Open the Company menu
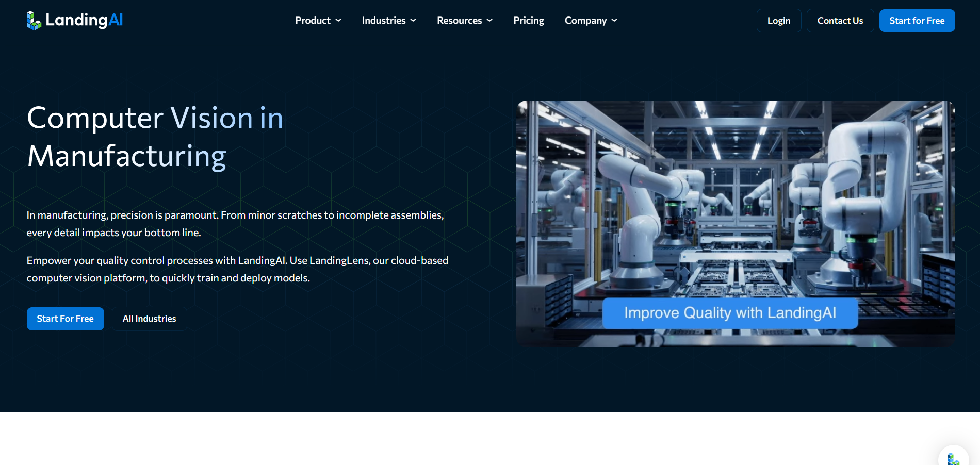Screen dimensions: 980x465 [x=591, y=21]
